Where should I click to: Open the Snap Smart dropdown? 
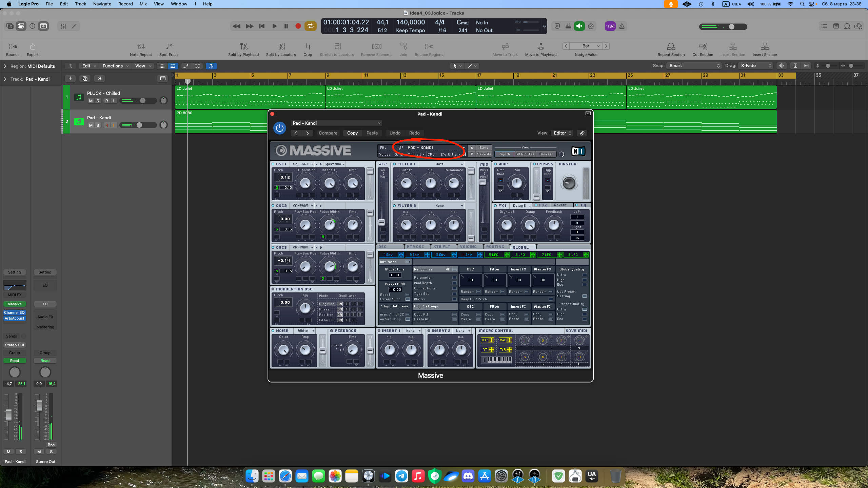pyautogui.click(x=694, y=66)
